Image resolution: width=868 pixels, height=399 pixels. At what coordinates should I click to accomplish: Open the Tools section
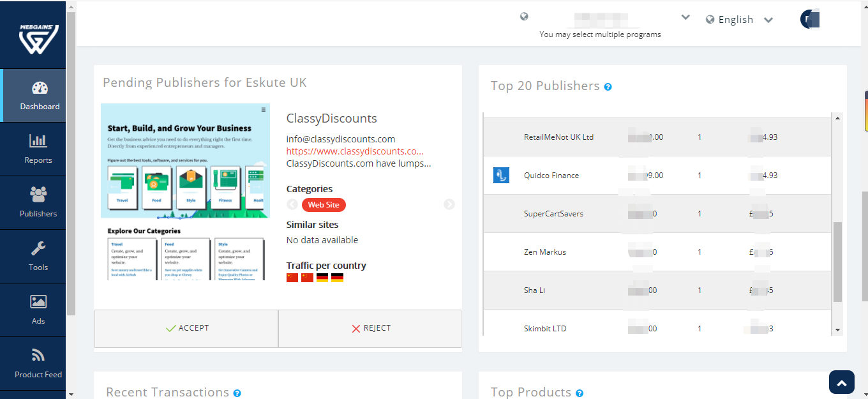(33, 257)
